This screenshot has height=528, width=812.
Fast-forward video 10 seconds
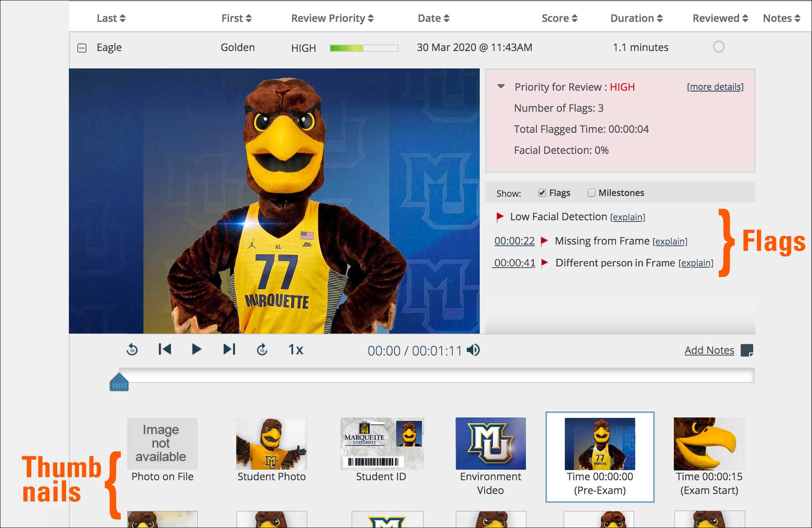[x=262, y=349]
